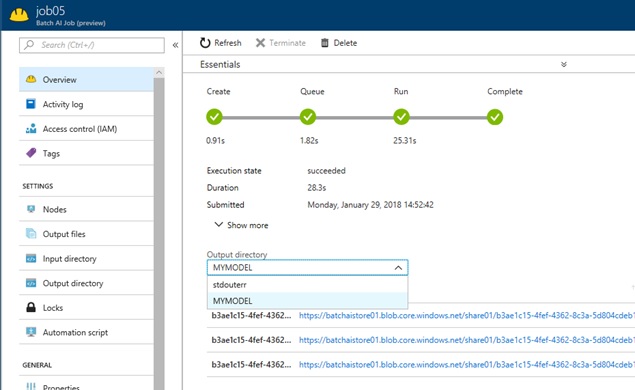Collapse the Essentials section chevron
This screenshot has height=390, width=635.
[x=564, y=64]
